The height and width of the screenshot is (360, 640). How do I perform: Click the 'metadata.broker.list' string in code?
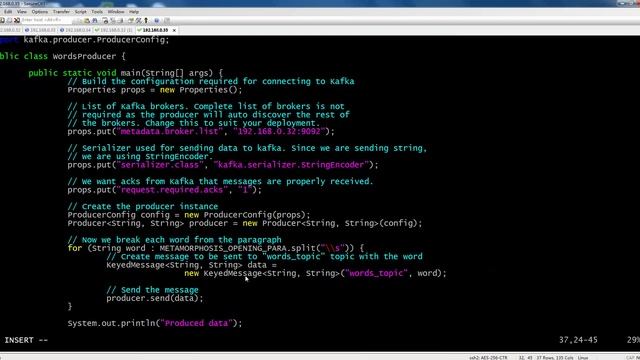(x=169, y=131)
